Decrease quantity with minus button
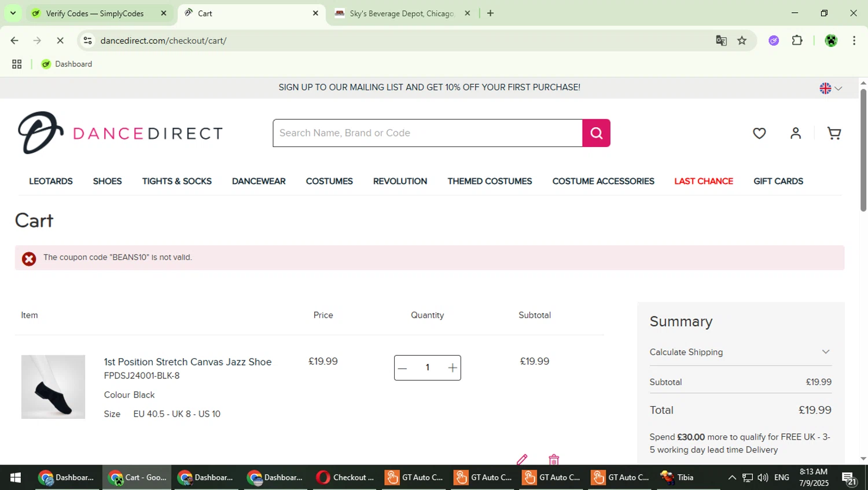Screen dimensions: 868x490 tap(403, 368)
